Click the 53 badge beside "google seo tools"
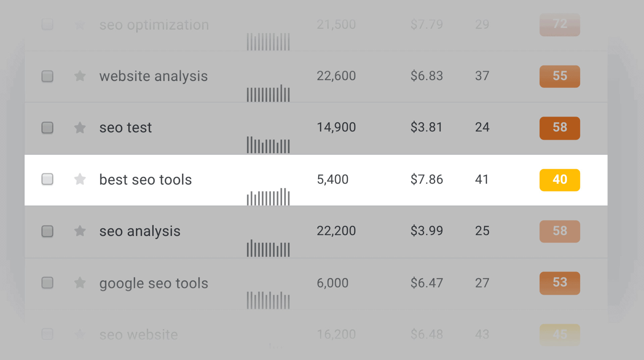 click(x=559, y=283)
